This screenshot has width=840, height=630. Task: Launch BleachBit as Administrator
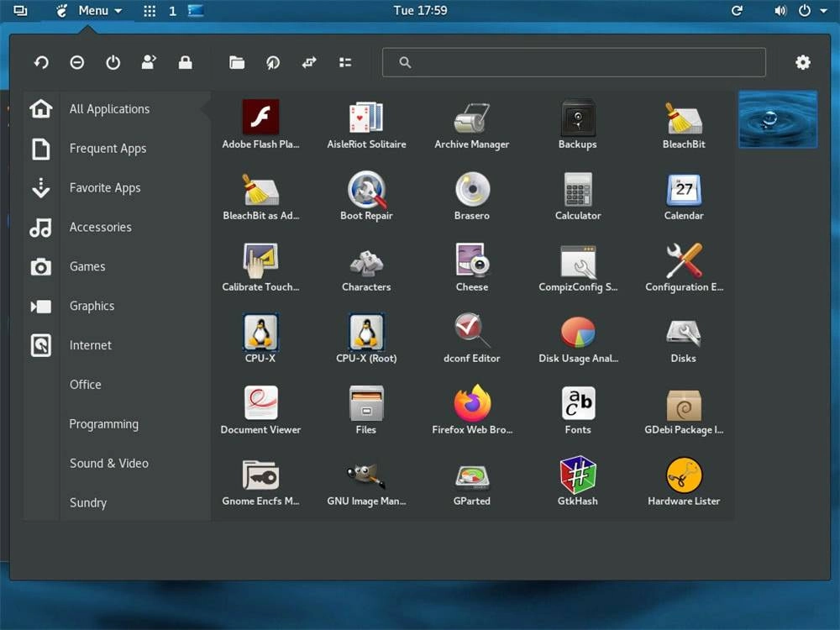(260, 196)
